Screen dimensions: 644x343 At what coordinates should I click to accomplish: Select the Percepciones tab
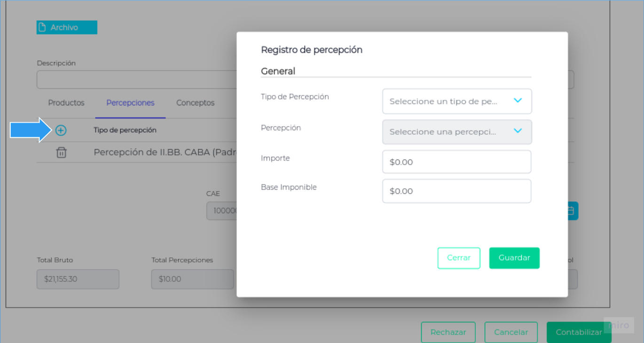pos(130,103)
